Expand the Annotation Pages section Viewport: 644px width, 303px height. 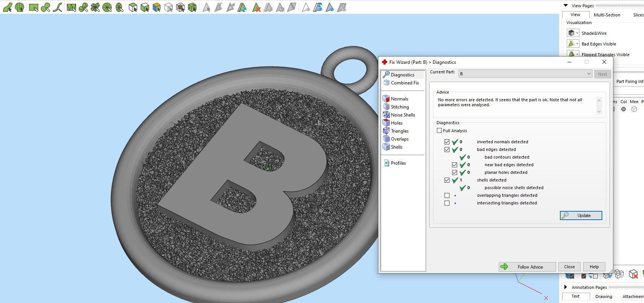tap(566, 287)
